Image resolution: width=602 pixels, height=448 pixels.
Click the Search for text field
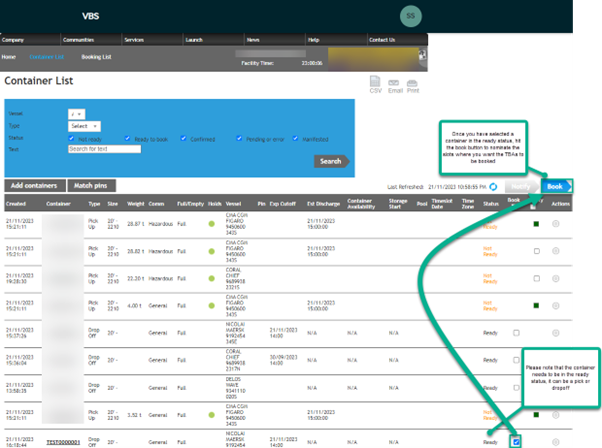click(104, 149)
